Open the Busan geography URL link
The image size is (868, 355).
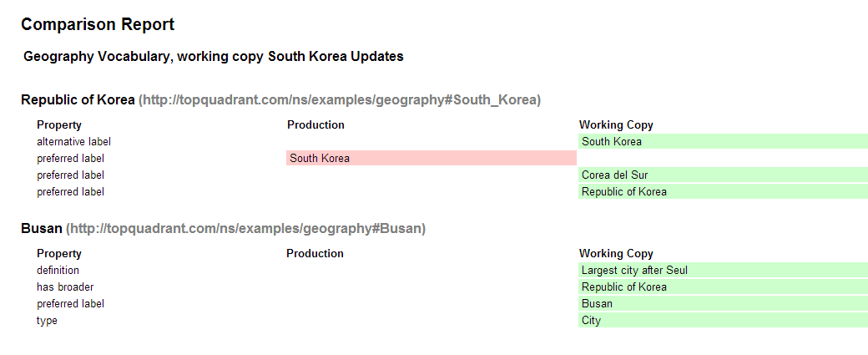[x=246, y=228]
